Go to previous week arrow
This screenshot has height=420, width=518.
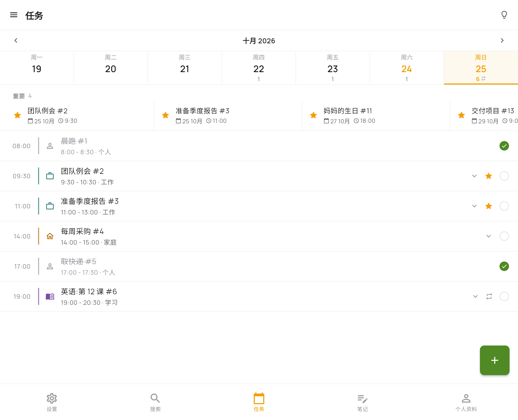pyautogui.click(x=16, y=40)
